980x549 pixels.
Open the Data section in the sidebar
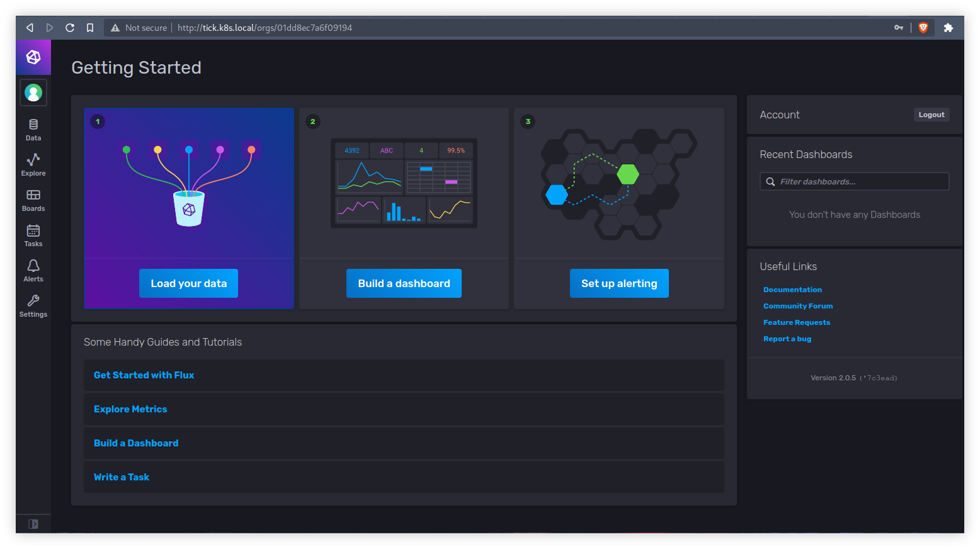point(33,129)
